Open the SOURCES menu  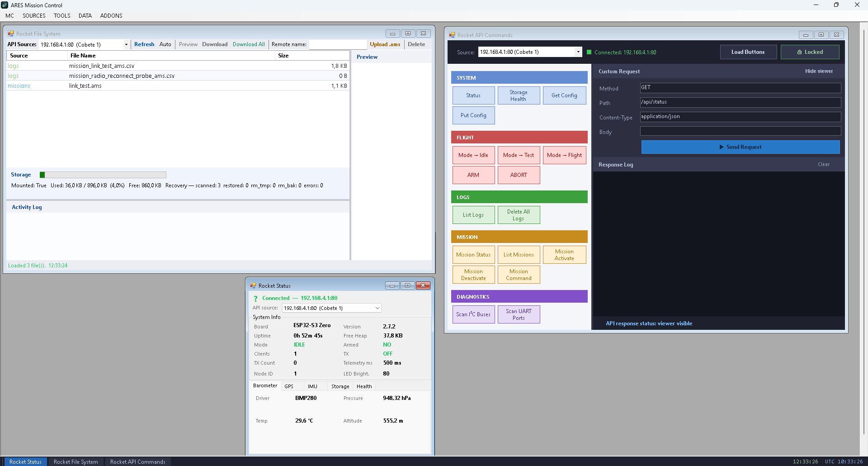tap(34, 16)
